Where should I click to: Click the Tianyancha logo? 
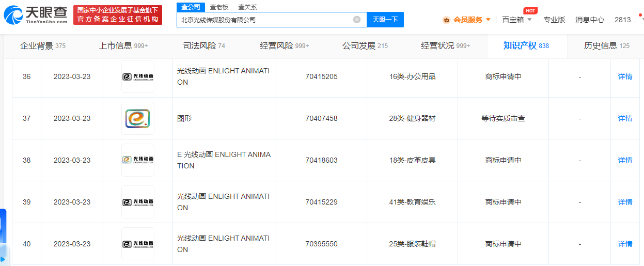point(35,15)
